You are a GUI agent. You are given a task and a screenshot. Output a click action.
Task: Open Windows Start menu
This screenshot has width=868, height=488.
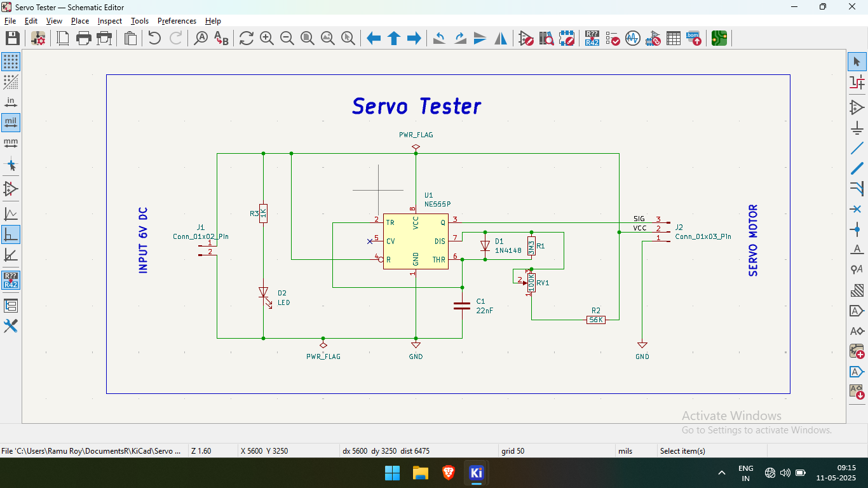point(393,473)
